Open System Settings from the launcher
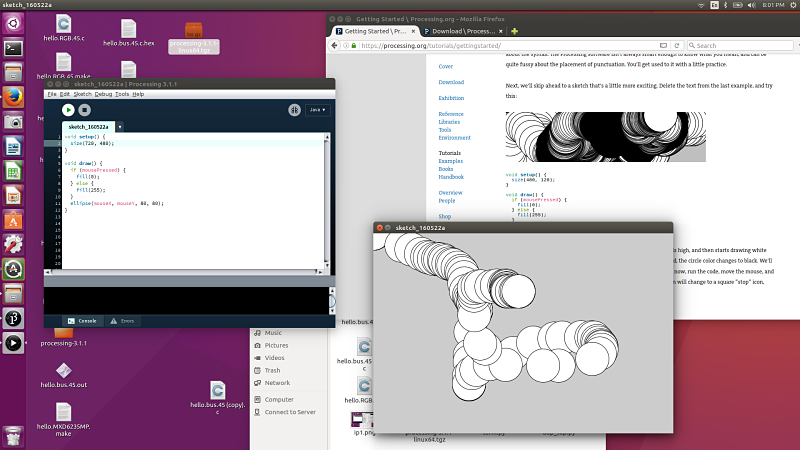Image resolution: width=800 pixels, height=450 pixels. click(x=13, y=244)
